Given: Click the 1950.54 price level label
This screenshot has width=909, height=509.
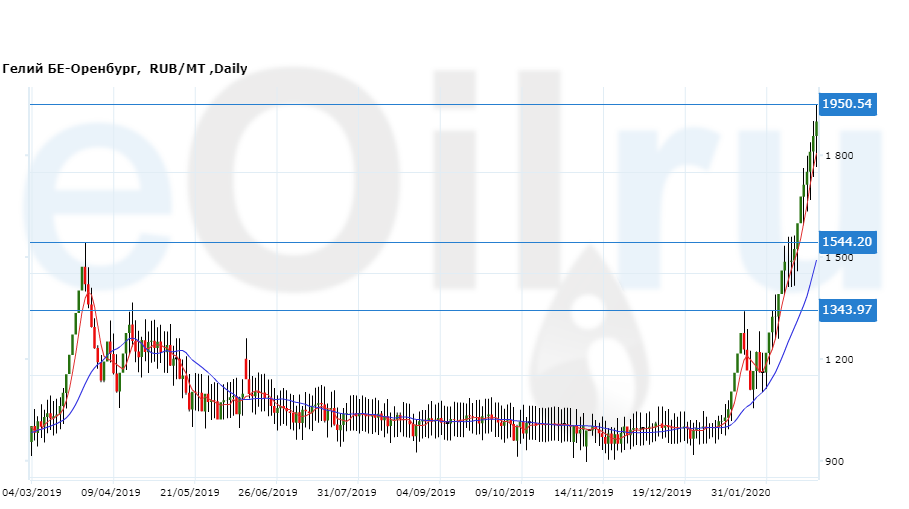Looking at the screenshot, I should click(x=847, y=104).
